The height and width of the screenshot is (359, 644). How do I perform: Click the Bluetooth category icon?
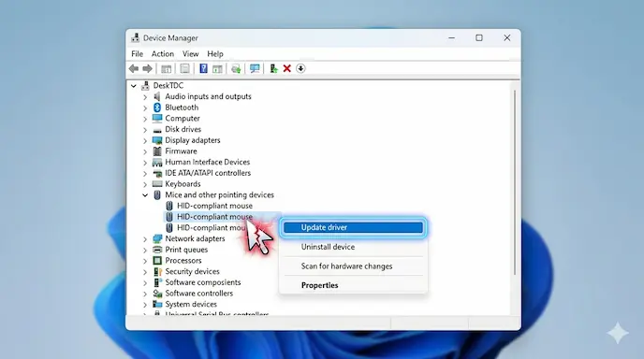pyautogui.click(x=157, y=108)
